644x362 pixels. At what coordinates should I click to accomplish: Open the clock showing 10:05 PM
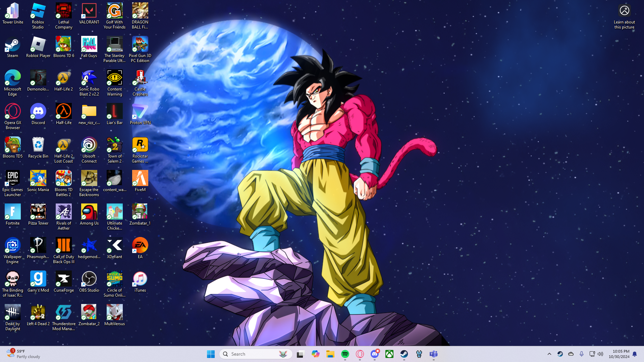click(x=619, y=354)
